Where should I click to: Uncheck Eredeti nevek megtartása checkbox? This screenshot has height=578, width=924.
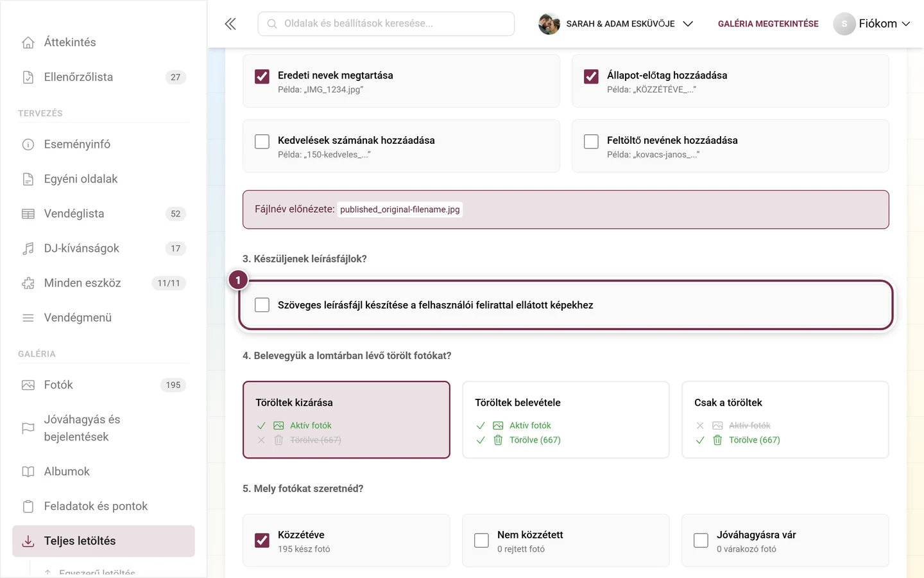(x=262, y=76)
